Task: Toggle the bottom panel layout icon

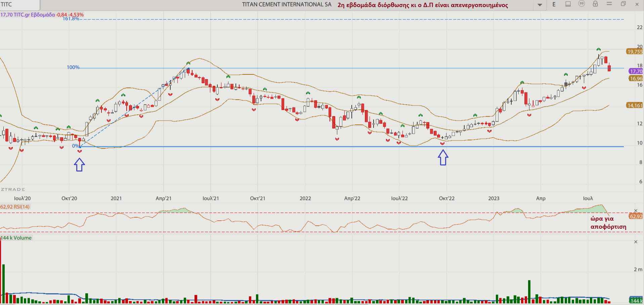Action: coord(568,4)
